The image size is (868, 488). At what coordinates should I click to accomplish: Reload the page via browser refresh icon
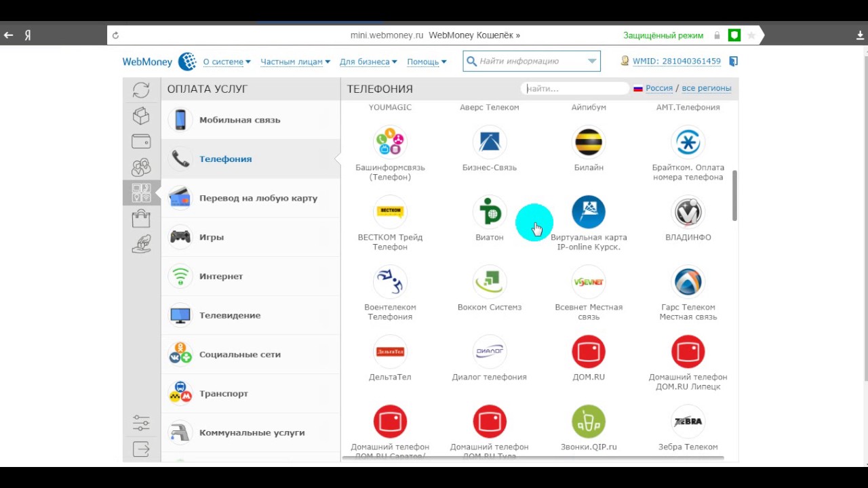click(x=115, y=35)
